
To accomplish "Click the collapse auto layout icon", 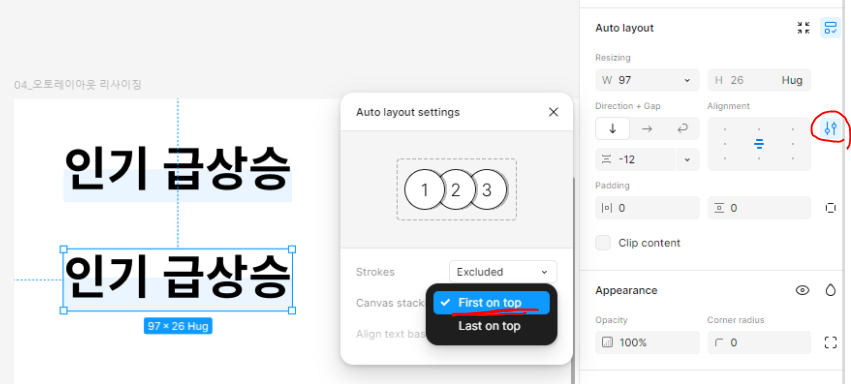I will (x=803, y=28).
